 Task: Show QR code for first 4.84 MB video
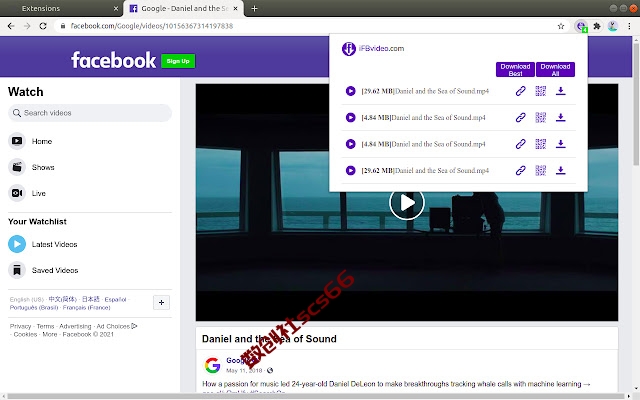tap(540, 118)
